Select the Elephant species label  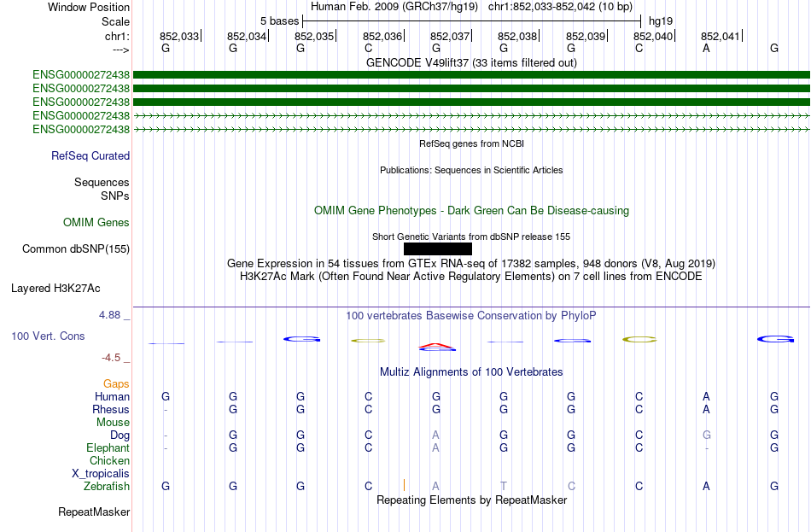[x=108, y=448]
